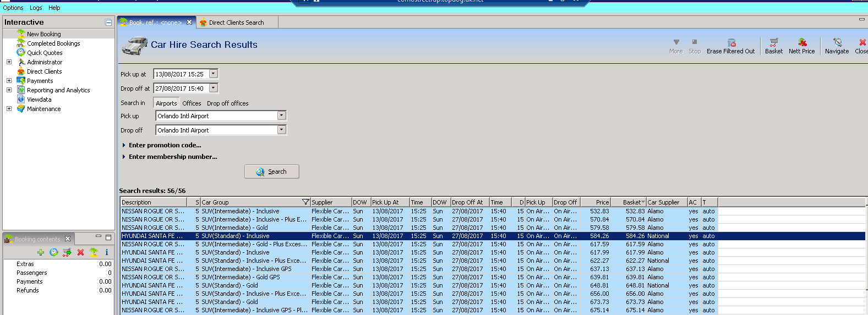Click the Maintenance icon
868x315 pixels.
(21, 108)
